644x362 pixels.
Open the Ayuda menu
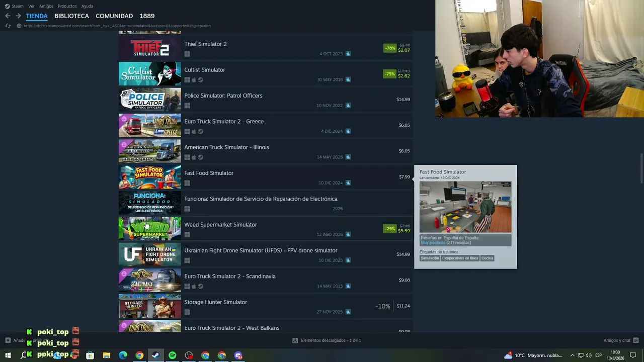[x=87, y=6]
